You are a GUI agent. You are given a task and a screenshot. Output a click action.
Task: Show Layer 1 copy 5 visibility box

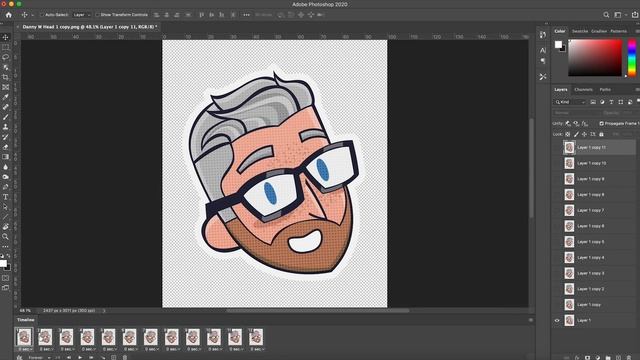[557, 242]
